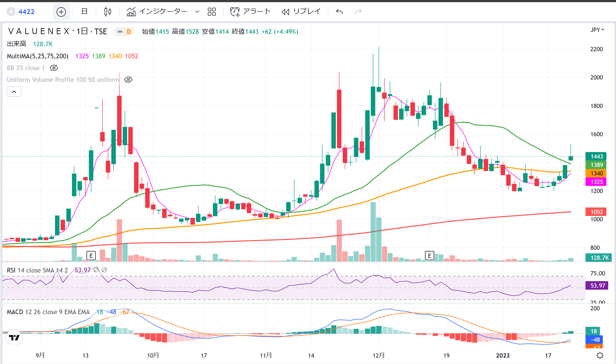616x364 pixels.
Task: Open the JPY currency dropdown
Action: tap(597, 30)
